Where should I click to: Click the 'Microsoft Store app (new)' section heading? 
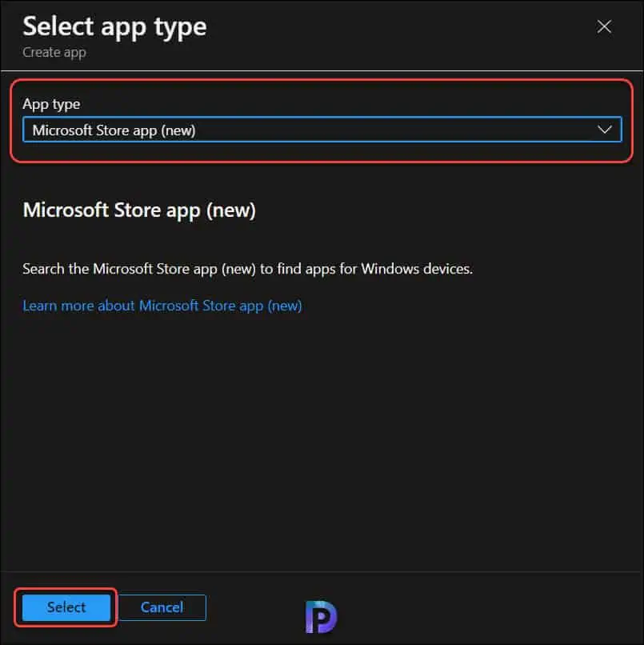coord(139,210)
